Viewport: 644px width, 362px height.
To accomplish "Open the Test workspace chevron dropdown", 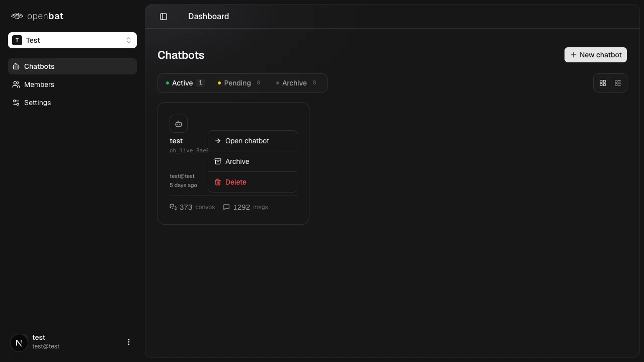I will pos(129,40).
